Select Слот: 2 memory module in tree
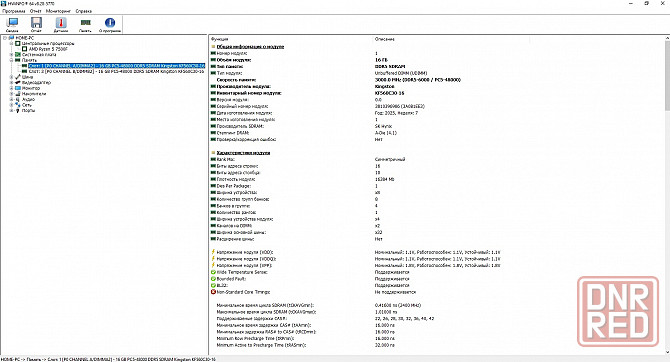 point(117,71)
